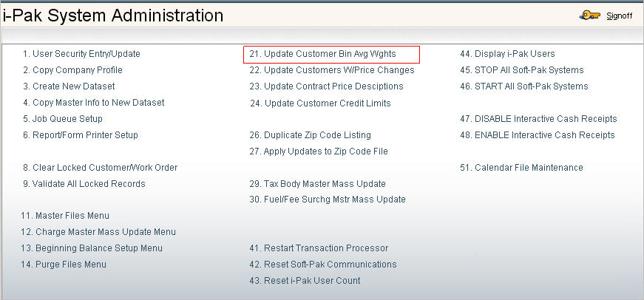Open Job Queue Setup
Screen dimensions: 644x300
62,119
